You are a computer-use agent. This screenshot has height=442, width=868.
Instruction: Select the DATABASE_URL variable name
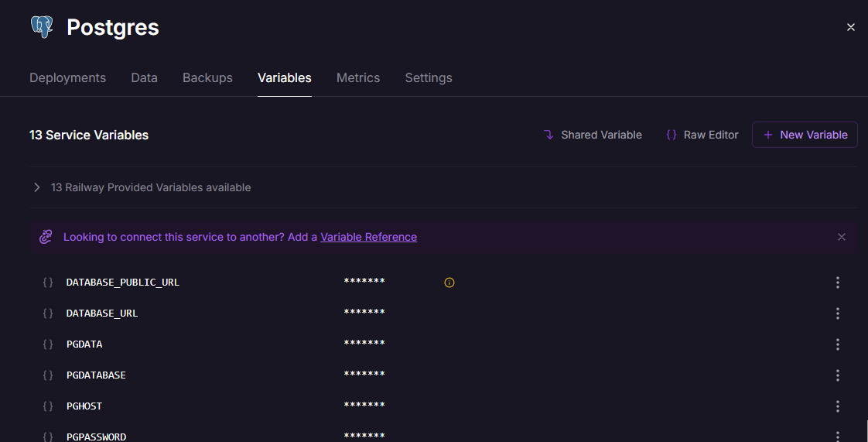(102, 314)
